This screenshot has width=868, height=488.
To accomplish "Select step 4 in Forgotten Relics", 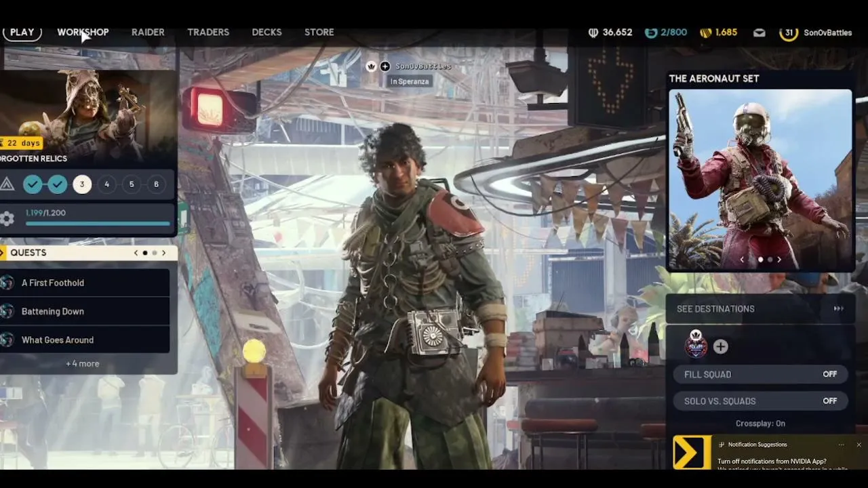I will [106, 184].
